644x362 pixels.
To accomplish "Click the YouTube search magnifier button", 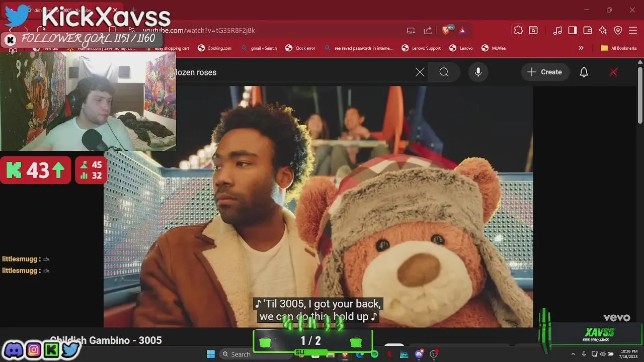I will [444, 72].
